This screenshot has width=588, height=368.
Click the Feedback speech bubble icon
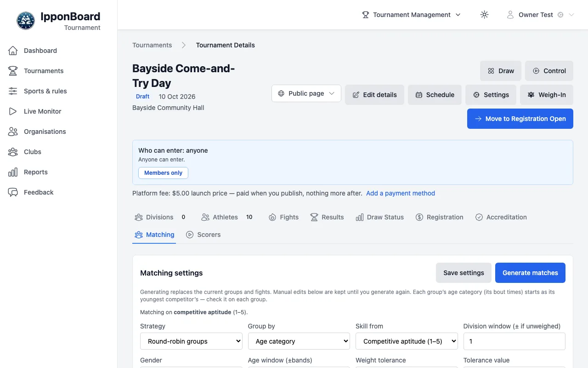pos(13,192)
